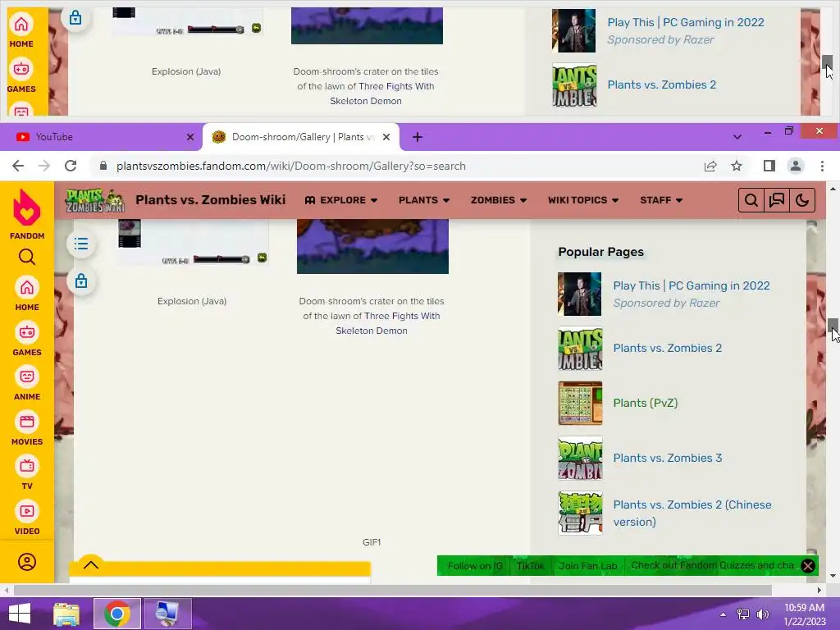Viewport: 840px width, 630px height.
Task: Click the horizontal scrollbar at bottom
Action: (393, 590)
